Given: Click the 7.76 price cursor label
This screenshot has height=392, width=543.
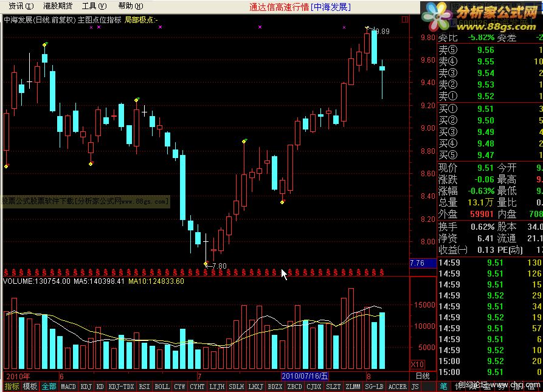Looking at the screenshot, I should click(423, 263).
